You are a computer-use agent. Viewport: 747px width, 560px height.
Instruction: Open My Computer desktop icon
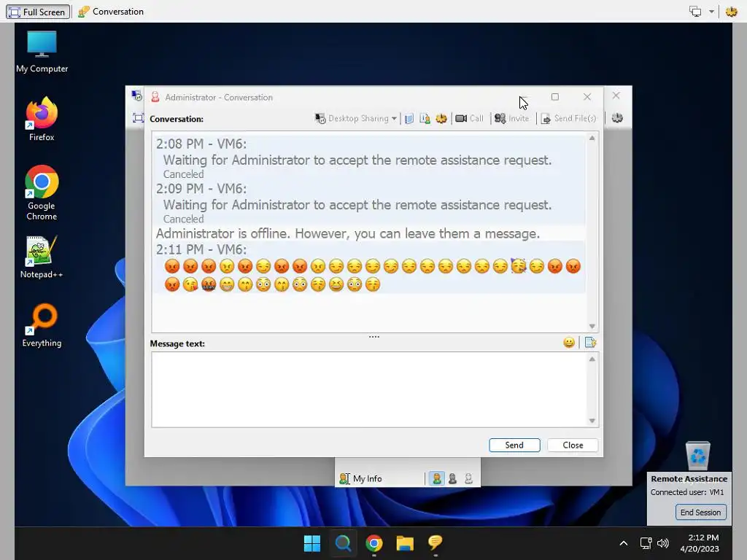[x=42, y=52]
